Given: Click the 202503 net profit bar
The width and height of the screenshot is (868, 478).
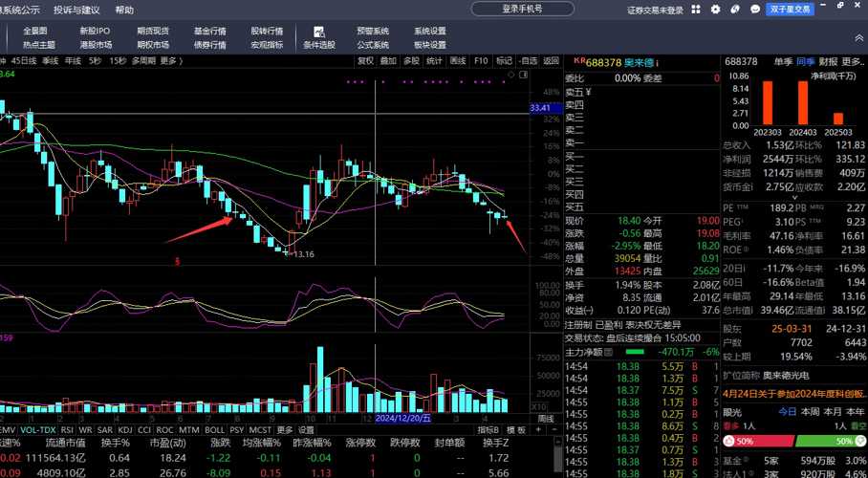Looking at the screenshot, I should (838, 119).
